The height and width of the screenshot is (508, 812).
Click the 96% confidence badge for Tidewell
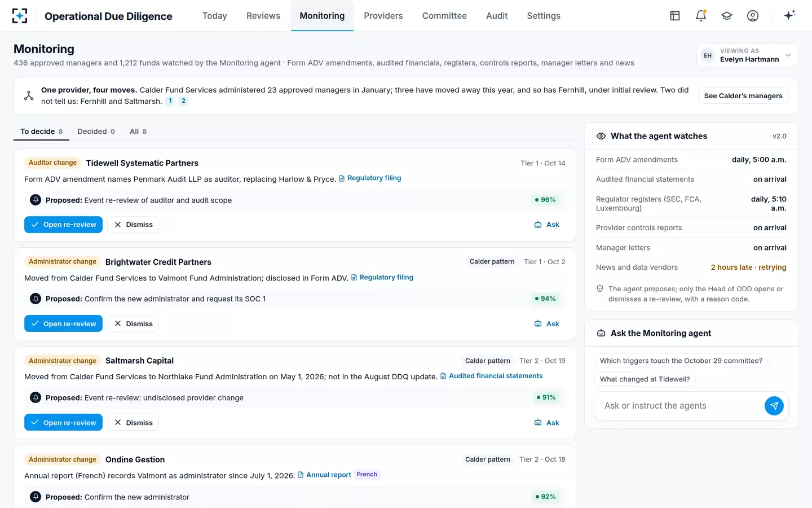tap(545, 200)
